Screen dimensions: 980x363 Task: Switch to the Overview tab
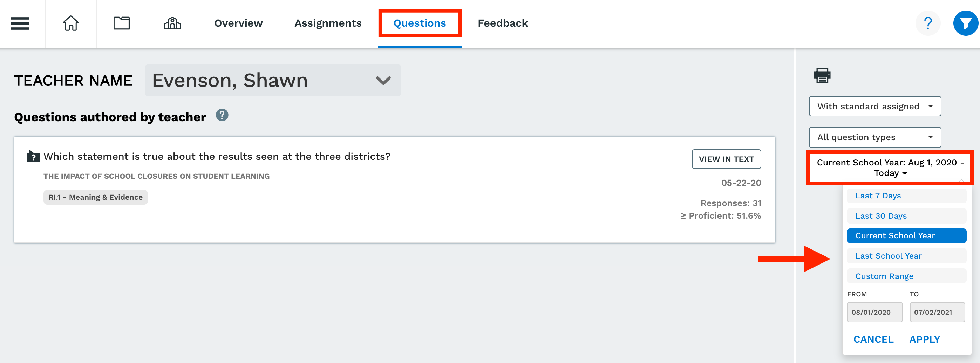click(239, 23)
